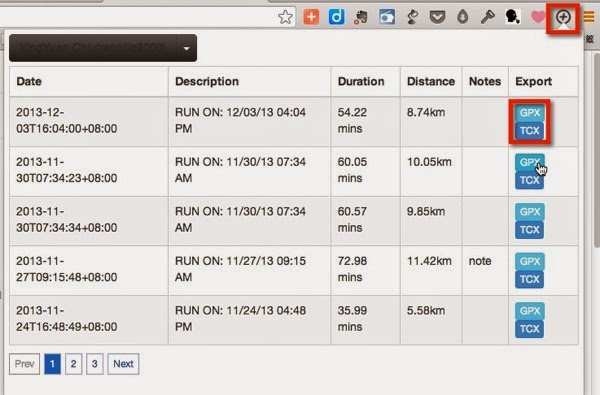
Task: Click the microphone-shaped extension icon
Action: pyautogui.click(x=488, y=17)
